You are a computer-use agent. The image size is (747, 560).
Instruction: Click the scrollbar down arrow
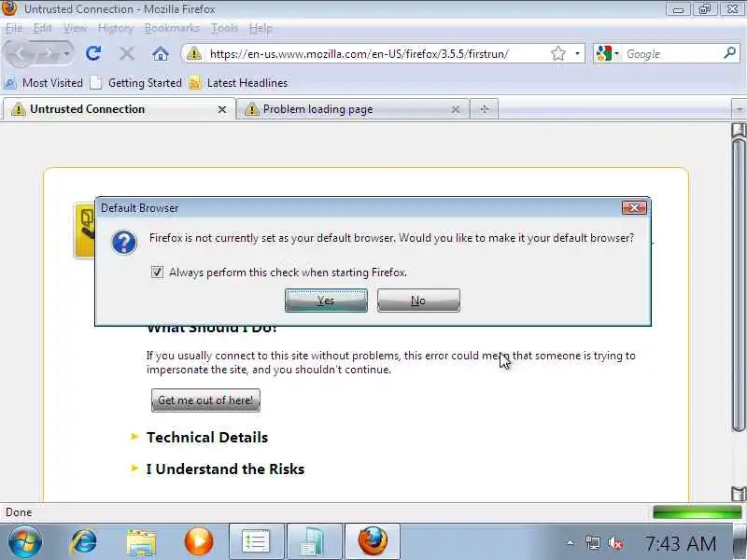click(x=739, y=494)
